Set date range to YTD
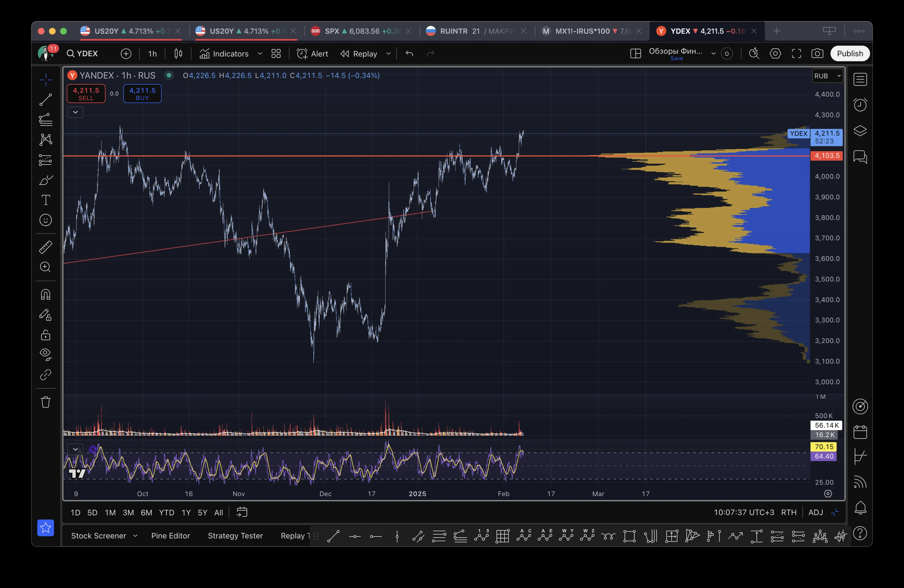This screenshot has width=904, height=588. click(166, 512)
